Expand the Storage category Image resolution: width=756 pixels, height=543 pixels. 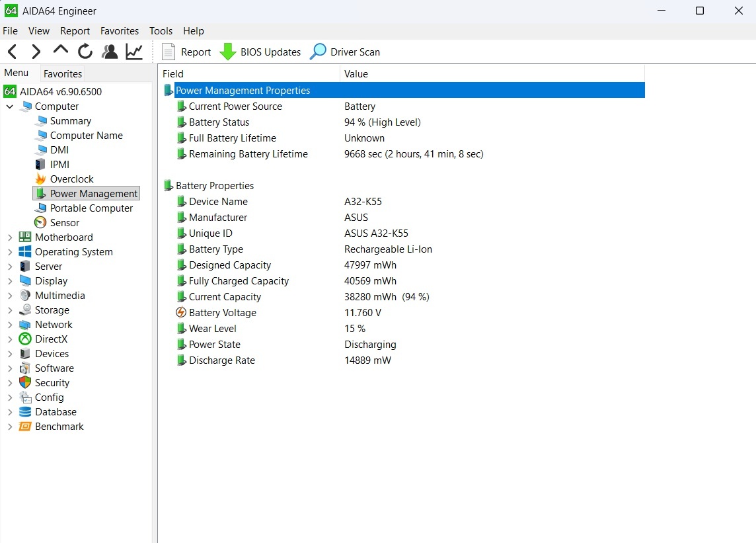(x=10, y=310)
